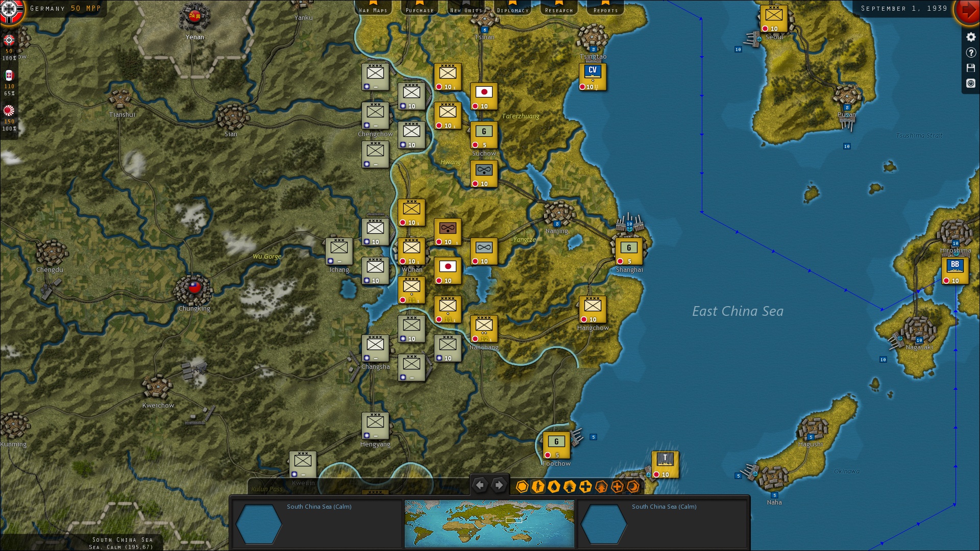Select the Japanese army unit at Hangchow

(593, 310)
